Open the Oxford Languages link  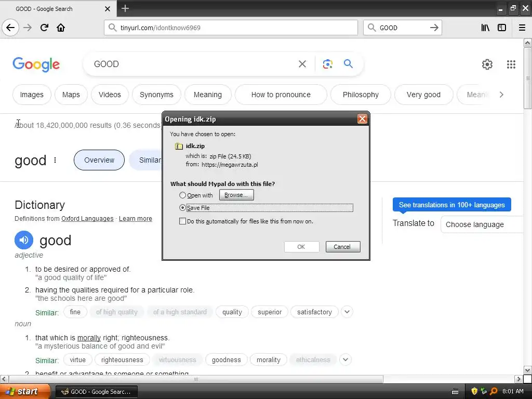coord(87,219)
